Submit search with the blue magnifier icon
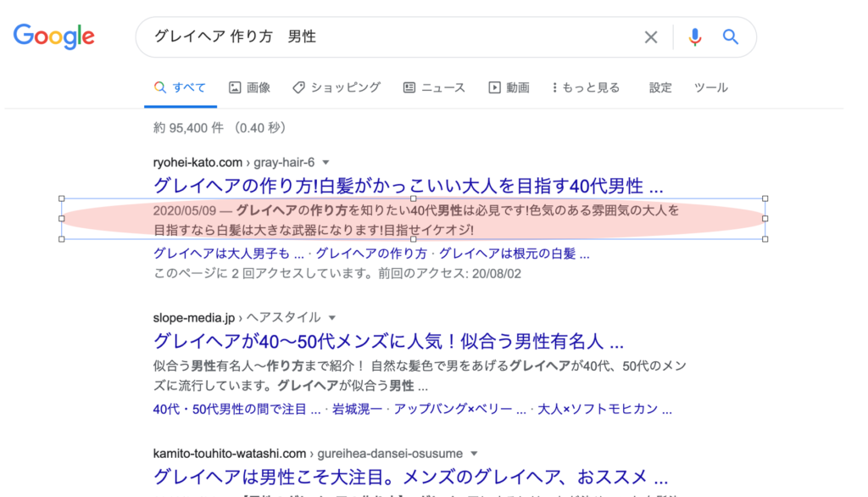 pyautogui.click(x=731, y=37)
